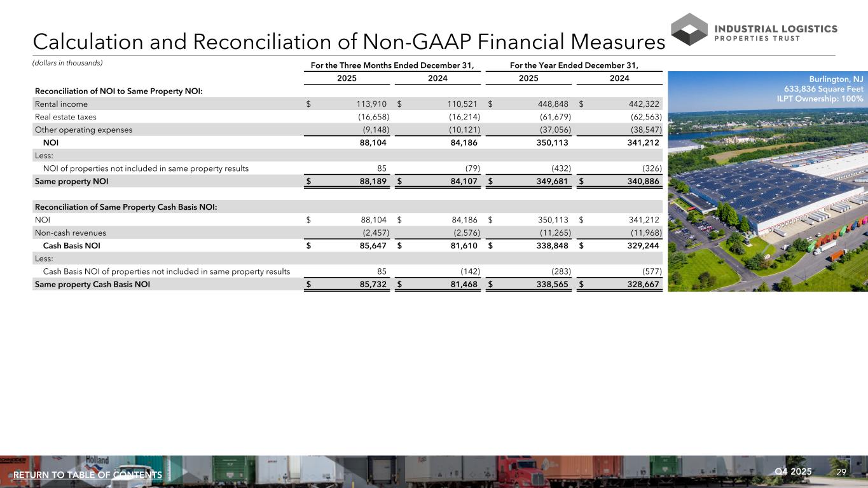This screenshot has width=868, height=488.
Task: Click the page number 29 in footer
Action: point(841,472)
